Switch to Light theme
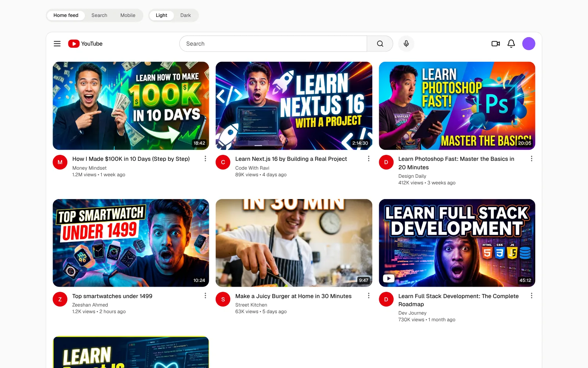The image size is (588, 368). pos(161,15)
